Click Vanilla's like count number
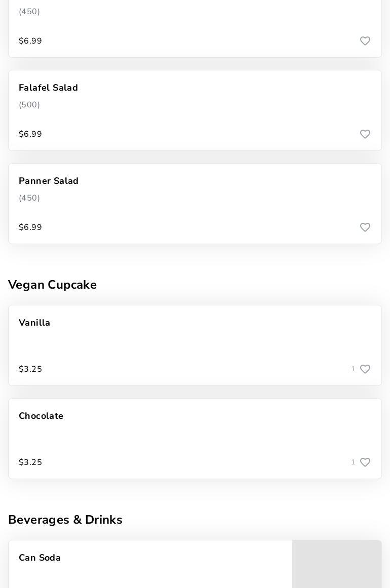390x588 pixels. [x=353, y=369]
